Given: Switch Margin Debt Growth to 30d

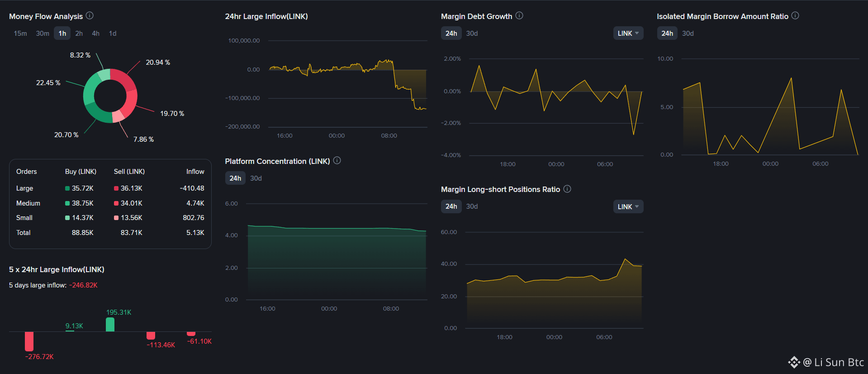Looking at the screenshot, I should 472,34.
